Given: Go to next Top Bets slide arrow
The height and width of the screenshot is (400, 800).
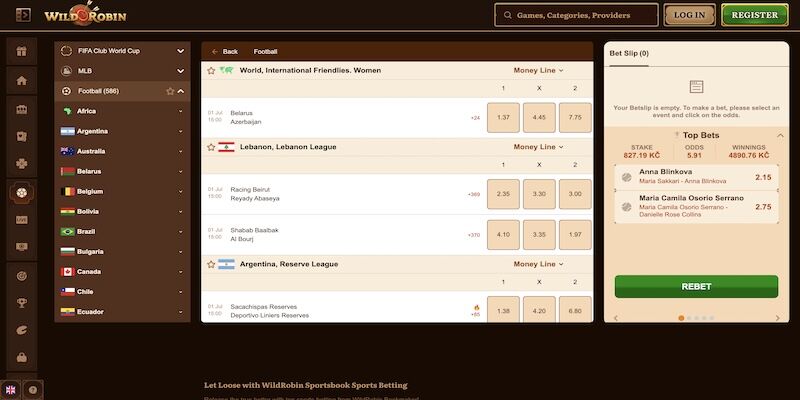Looking at the screenshot, I should click(x=778, y=318).
